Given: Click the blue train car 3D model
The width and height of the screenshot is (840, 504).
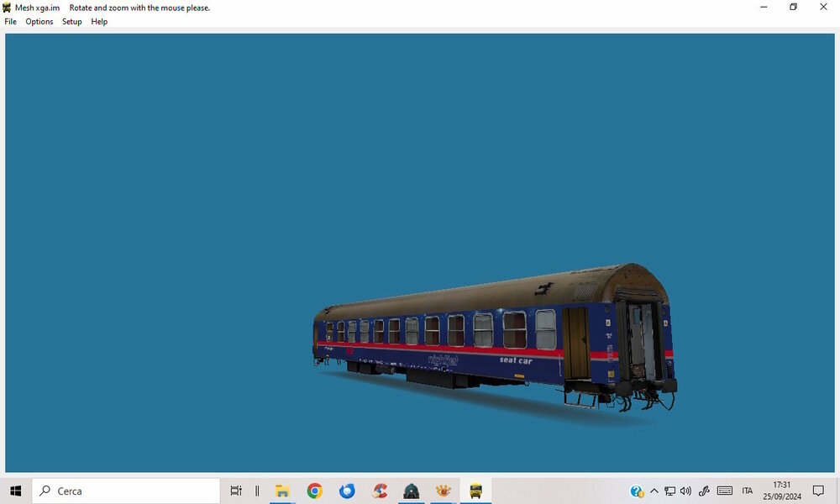Looking at the screenshot, I should tap(495, 338).
